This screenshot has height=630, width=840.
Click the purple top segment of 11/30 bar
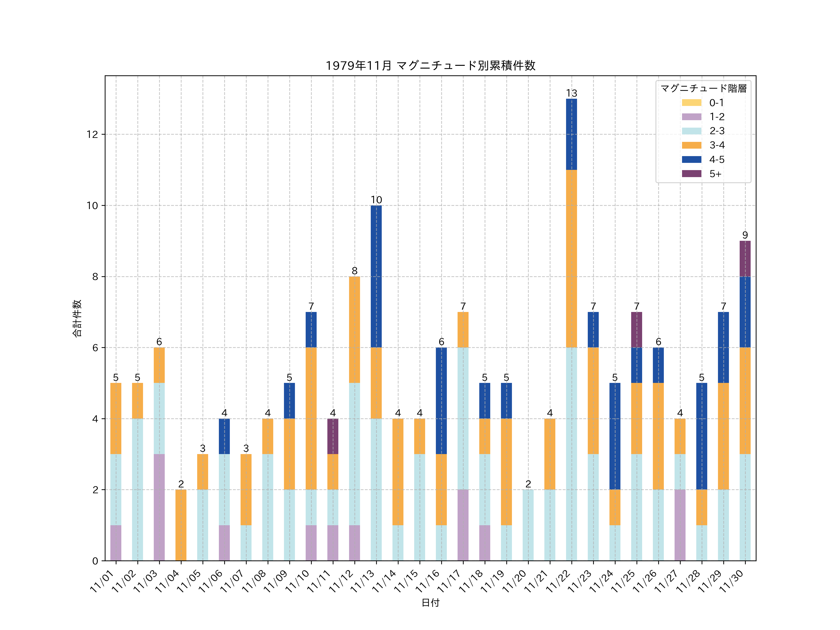coord(745,259)
